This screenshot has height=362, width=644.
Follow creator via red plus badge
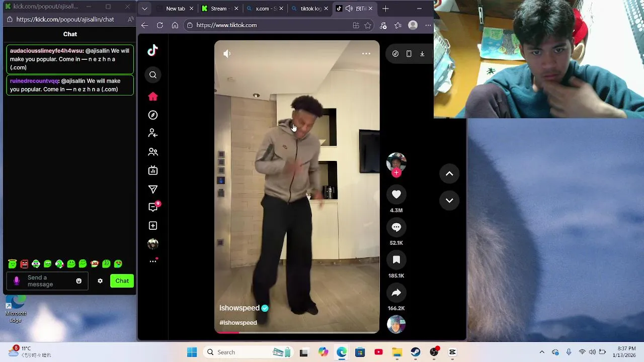point(396,173)
